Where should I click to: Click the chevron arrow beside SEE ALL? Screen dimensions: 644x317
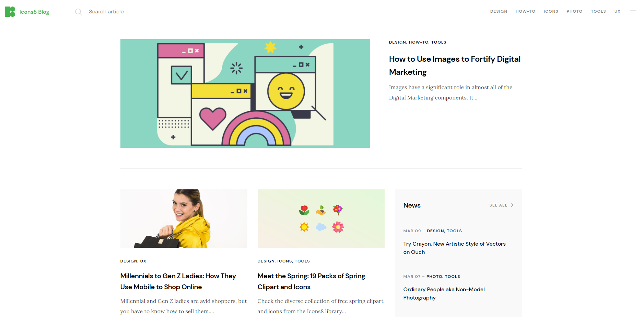point(512,205)
